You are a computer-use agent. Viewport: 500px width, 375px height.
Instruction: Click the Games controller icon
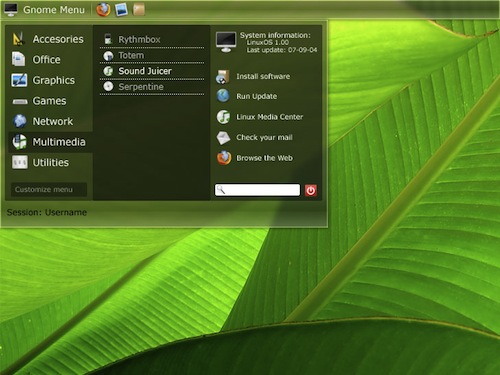tap(20, 101)
